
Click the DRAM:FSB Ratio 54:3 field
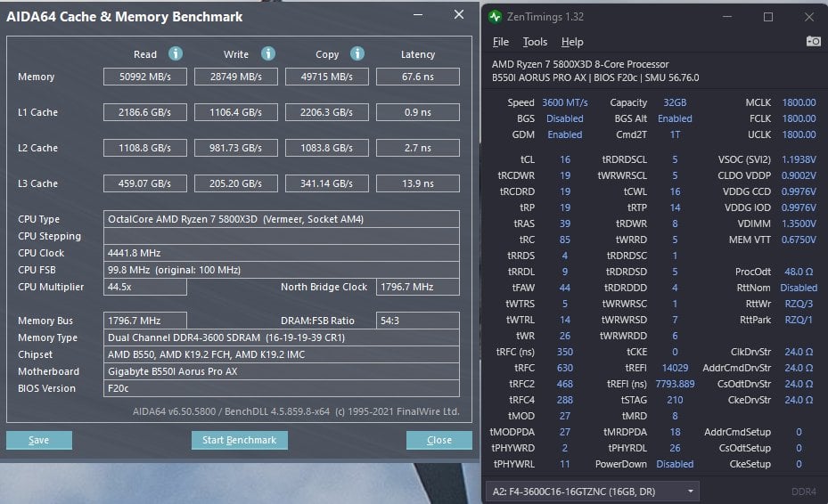pos(418,321)
